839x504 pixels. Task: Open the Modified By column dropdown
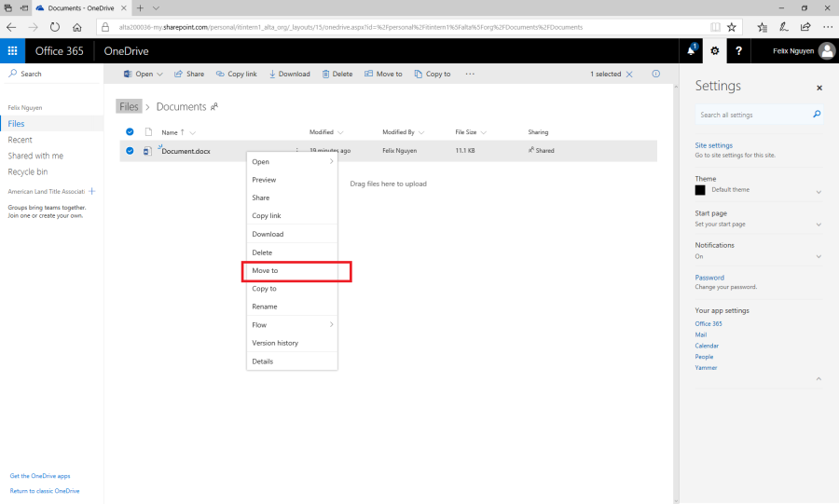point(421,132)
